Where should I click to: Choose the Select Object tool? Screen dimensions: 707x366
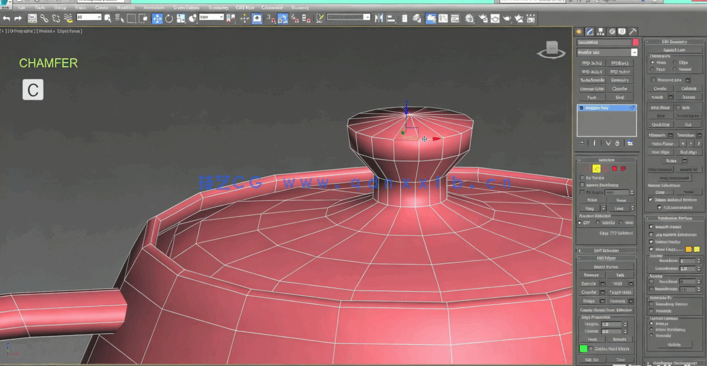click(108, 18)
